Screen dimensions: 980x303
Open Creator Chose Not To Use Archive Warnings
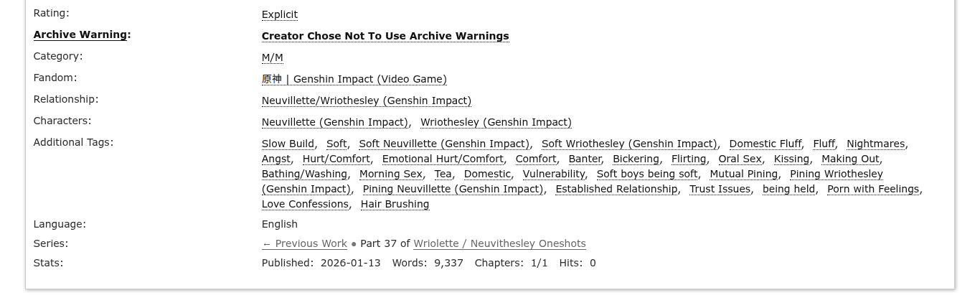tap(385, 36)
